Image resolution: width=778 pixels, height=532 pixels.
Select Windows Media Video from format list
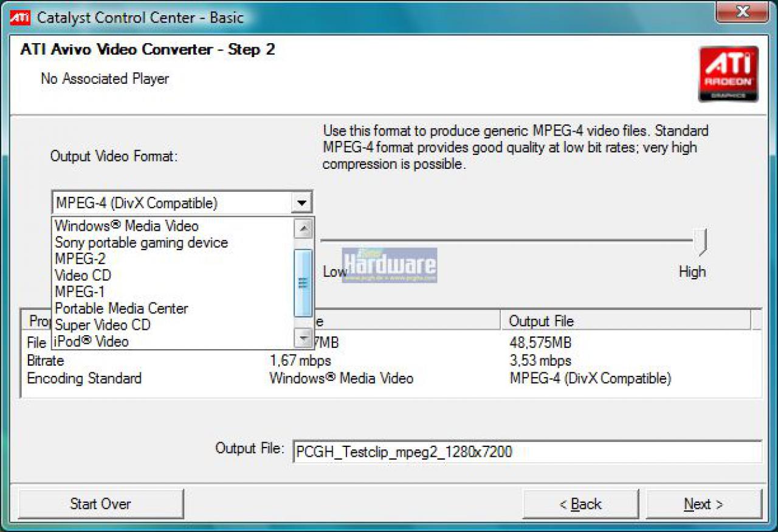pos(126,226)
